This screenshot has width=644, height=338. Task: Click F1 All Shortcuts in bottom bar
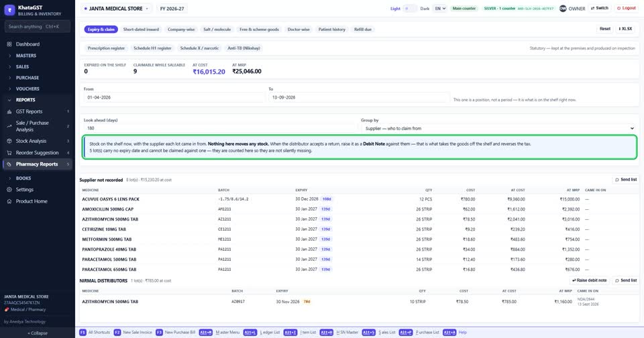(95, 332)
